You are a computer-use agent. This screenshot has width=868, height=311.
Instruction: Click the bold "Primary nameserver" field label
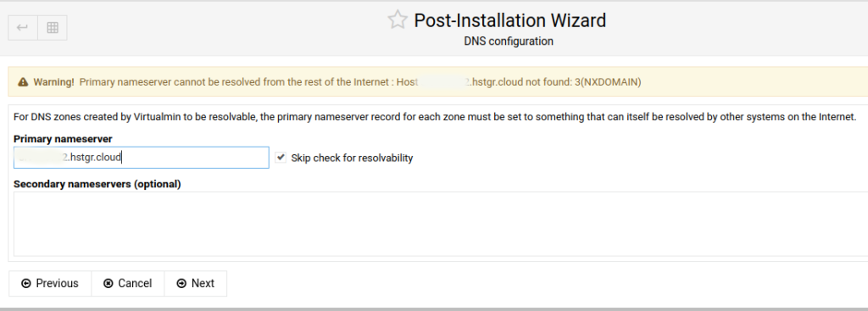tap(63, 139)
